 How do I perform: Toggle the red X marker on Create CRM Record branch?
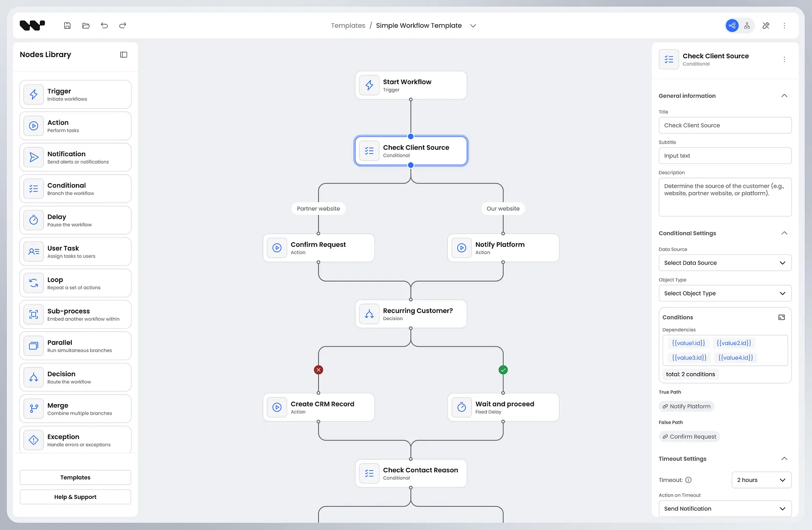[x=318, y=370]
